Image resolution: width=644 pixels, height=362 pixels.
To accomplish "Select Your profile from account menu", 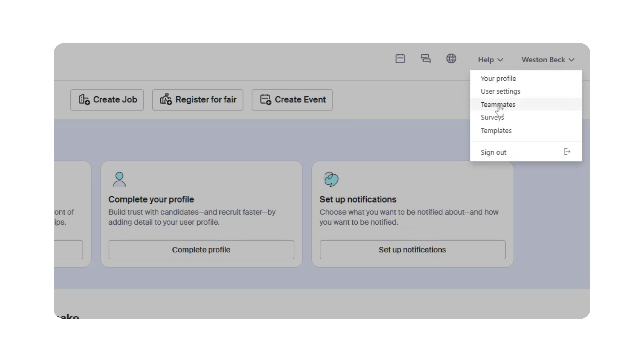I will point(498,79).
